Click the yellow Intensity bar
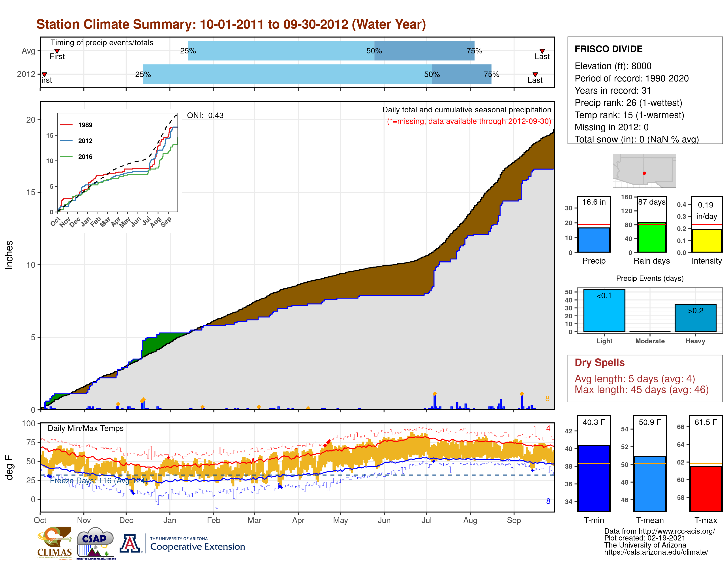The image size is (728, 563). 707,240
